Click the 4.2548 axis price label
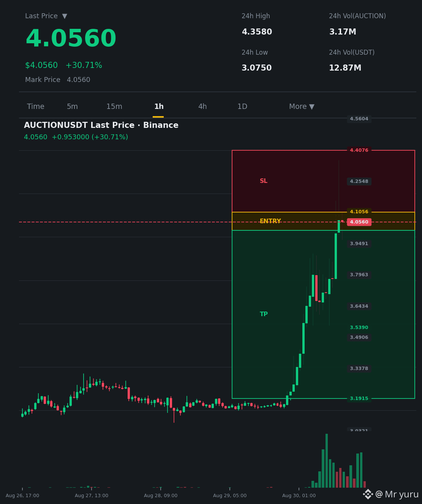422x504 pixels. [x=359, y=181]
